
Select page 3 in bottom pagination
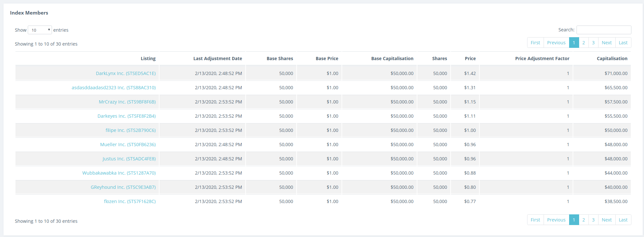coord(593,220)
